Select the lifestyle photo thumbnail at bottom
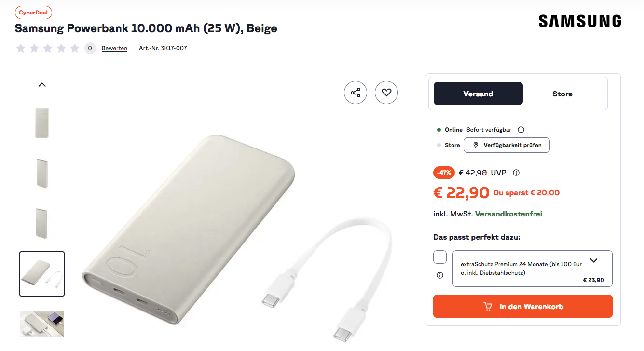The width and height of the screenshot is (644, 351). pyautogui.click(x=42, y=324)
